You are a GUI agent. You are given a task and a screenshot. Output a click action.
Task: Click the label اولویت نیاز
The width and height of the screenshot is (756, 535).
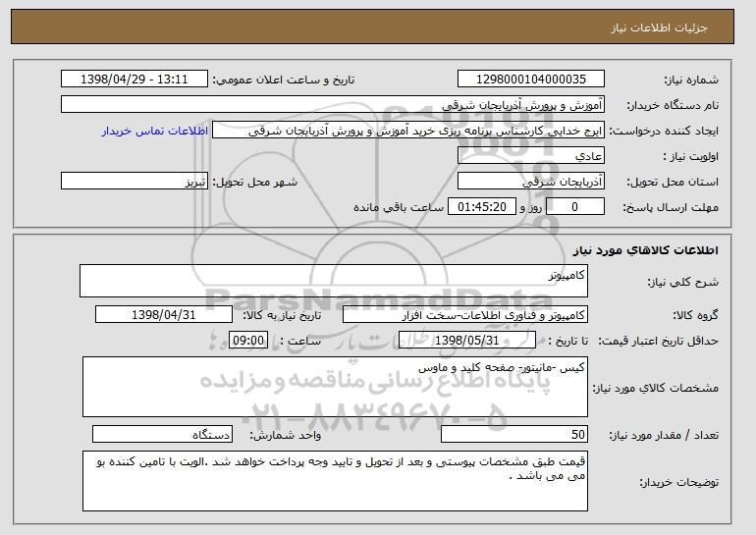[691, 157]
